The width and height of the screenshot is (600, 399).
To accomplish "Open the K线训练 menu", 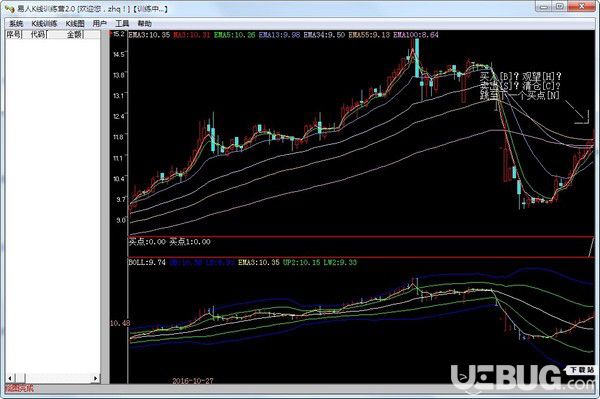I will [44, 23].
